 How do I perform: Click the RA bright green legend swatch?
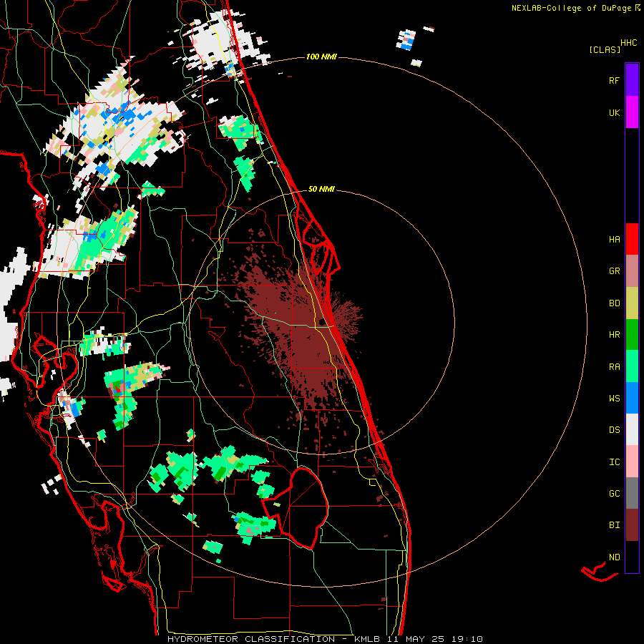point(632,366)
